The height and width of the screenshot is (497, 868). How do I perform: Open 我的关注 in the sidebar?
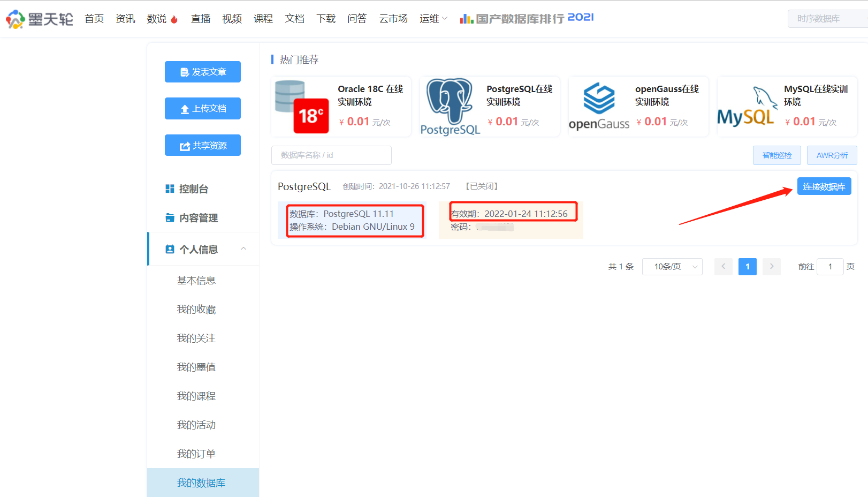tap(196, 338)
